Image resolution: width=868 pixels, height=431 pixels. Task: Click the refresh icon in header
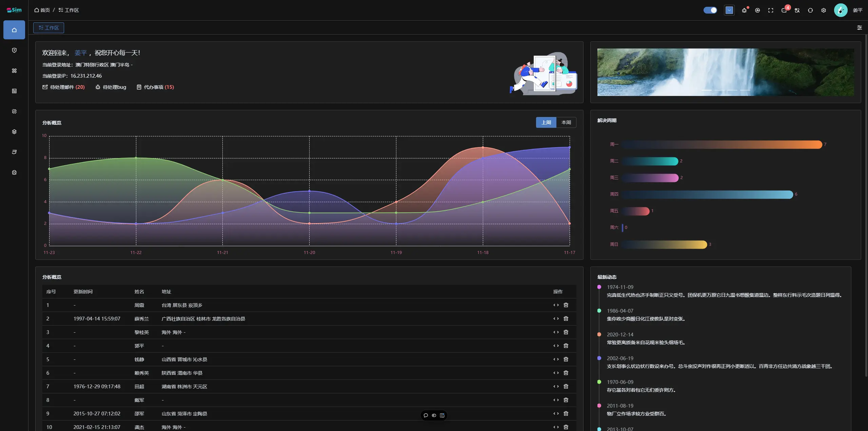[810, 10]
